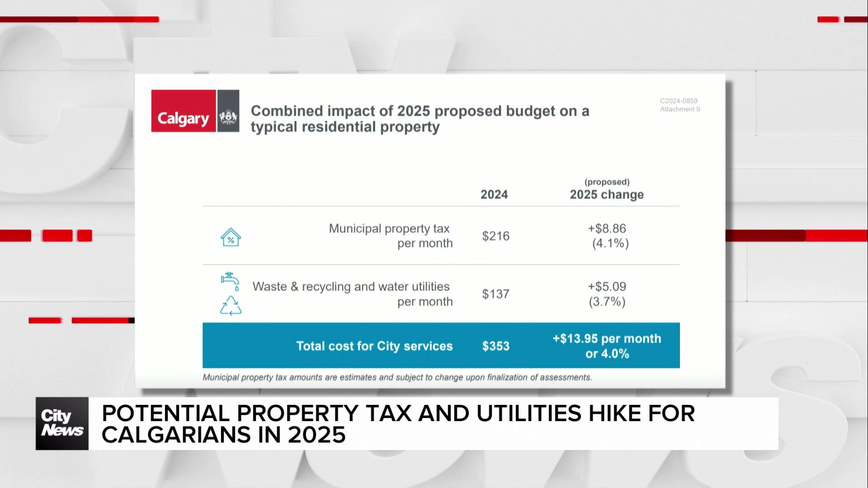This screenshot has width=868, height=488.
Task: Click the +$8.86 (4.1%) change value
Action: [608, 236]
